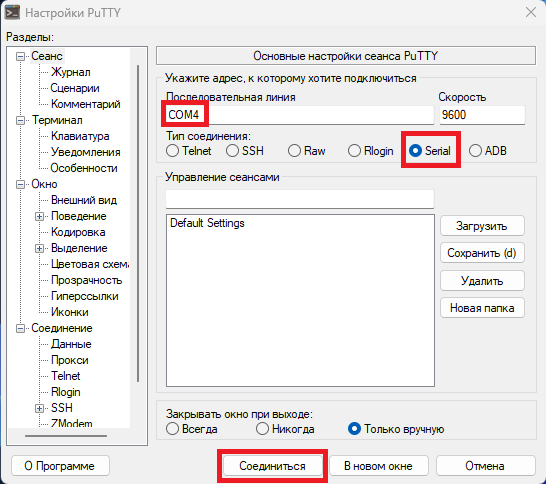The image size is (546, 484).
Task: Expand the Выделение tree node
Action: point(39,249)
